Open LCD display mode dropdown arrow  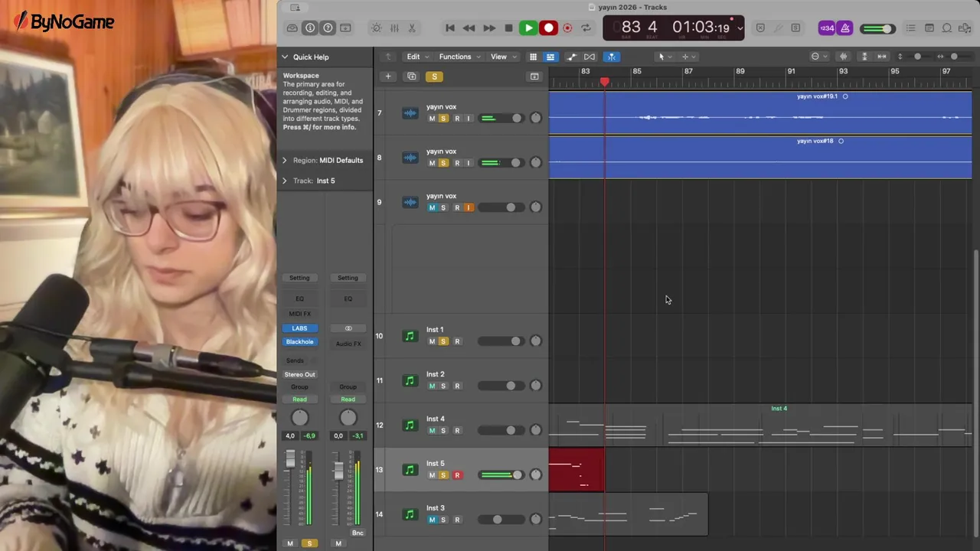pyautogui.click(x=740, y=28)
